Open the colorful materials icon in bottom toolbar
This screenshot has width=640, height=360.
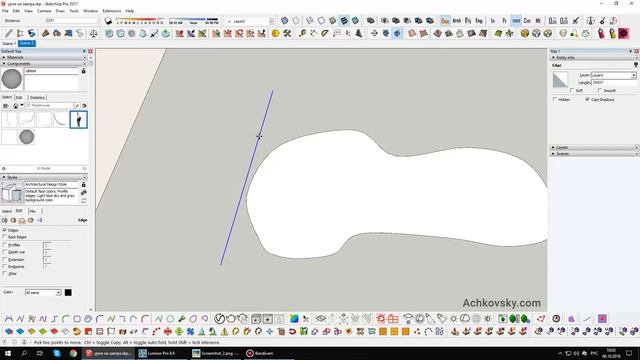click(x=294, y=318)
